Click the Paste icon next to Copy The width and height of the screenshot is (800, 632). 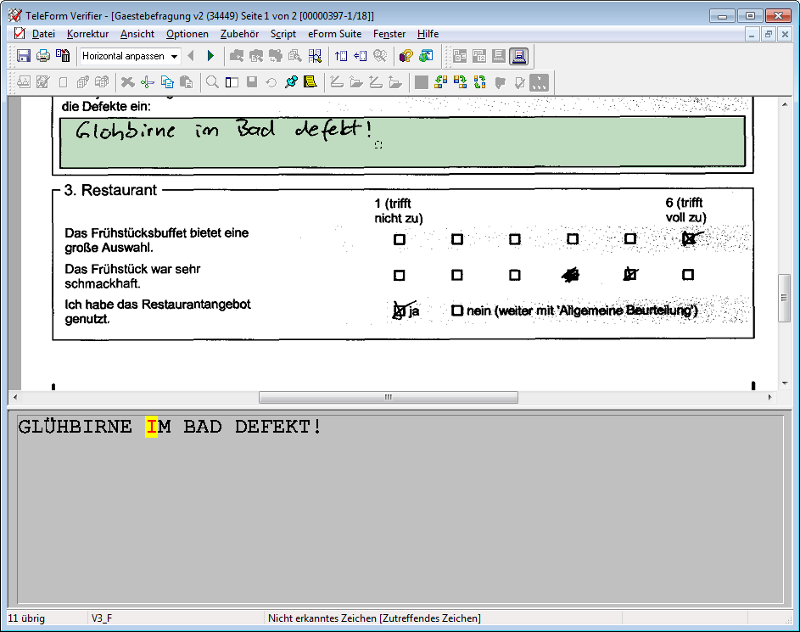[185, 81]
